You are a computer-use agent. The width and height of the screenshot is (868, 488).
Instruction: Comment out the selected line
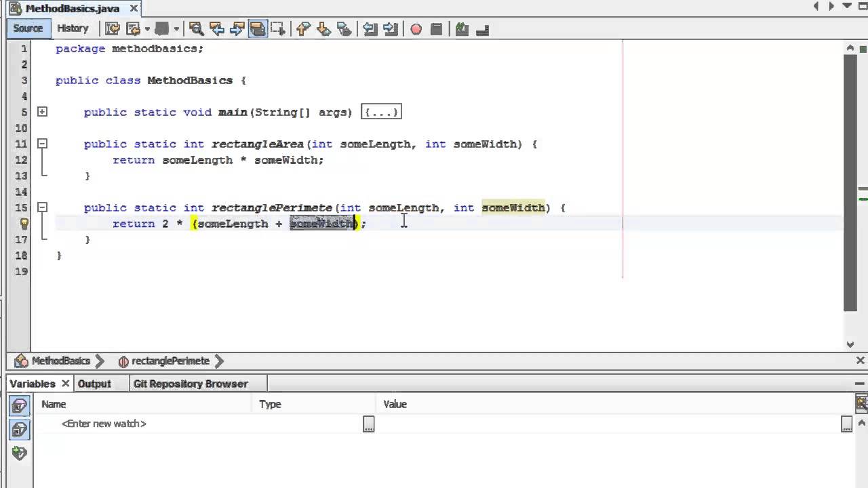click(x=462, y=29)
